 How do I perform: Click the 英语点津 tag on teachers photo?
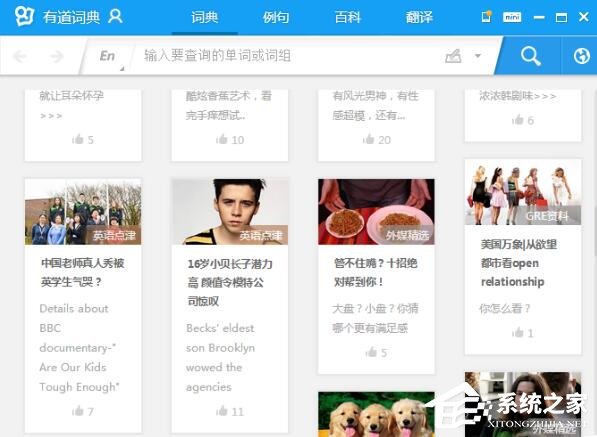tap(114, 236)
